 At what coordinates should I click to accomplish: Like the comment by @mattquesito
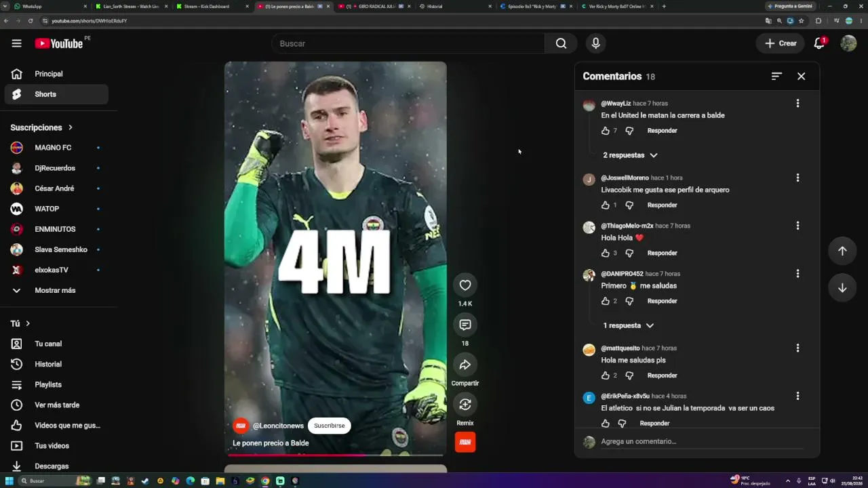point(606,375)
